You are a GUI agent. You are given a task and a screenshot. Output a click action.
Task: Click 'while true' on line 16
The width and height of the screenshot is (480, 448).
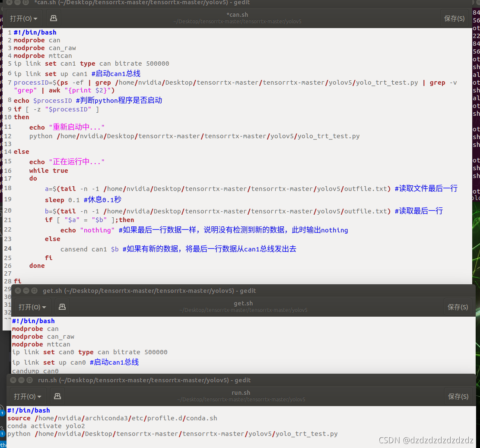tap(49, 171)
